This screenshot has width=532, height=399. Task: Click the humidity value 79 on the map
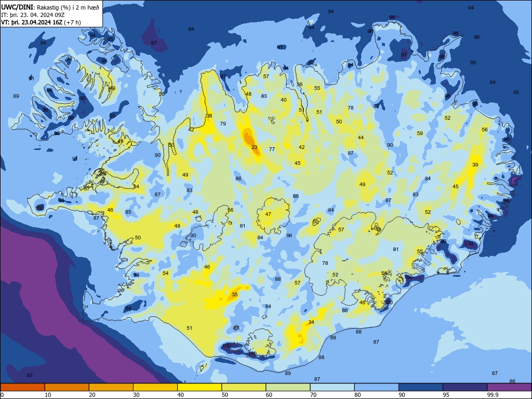pos(223,123)
